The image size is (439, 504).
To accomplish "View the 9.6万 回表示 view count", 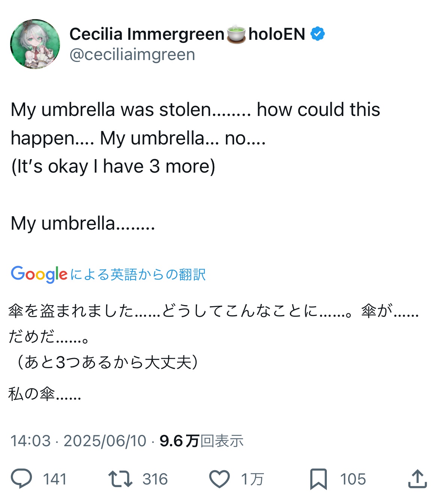I will tap(201, 441).
